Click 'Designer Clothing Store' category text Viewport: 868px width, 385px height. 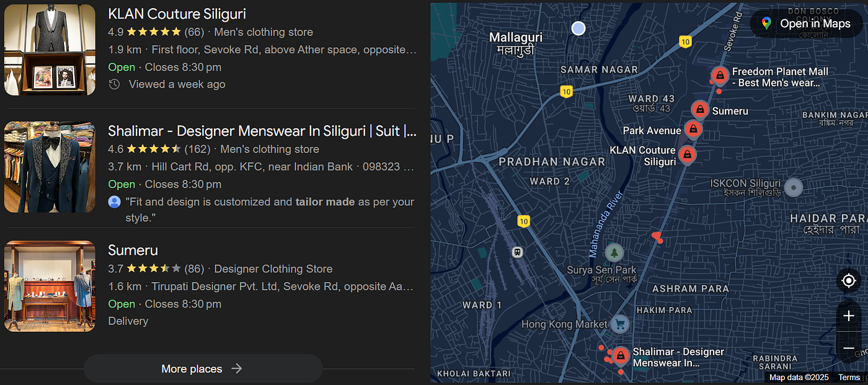[273, 269]
